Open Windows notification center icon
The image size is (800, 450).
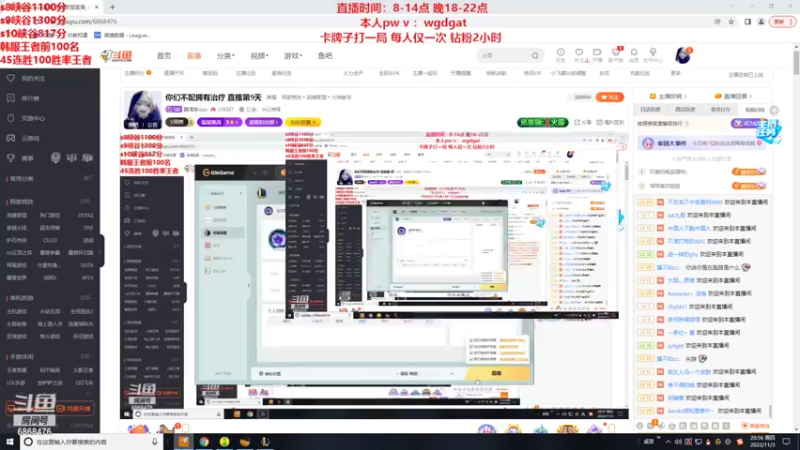pos(786,442)
